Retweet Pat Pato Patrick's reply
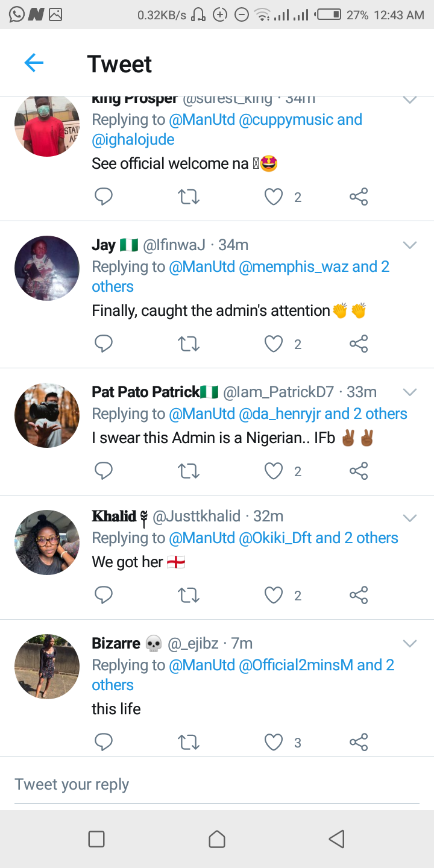 click(x=189, y=471)
